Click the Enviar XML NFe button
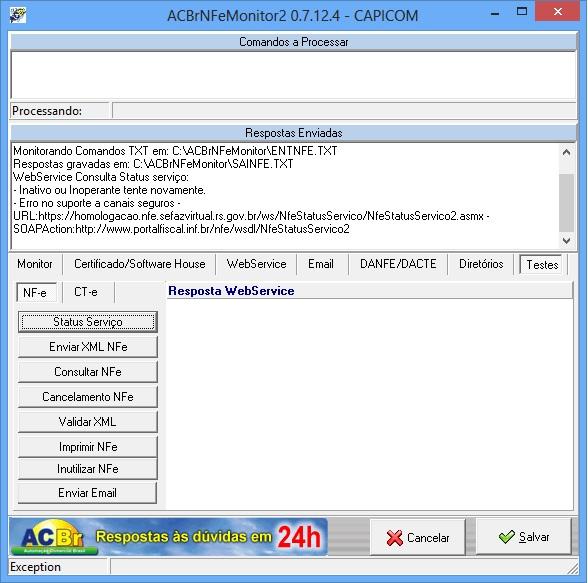Screen dimensions: 588x583 (88, 347)
